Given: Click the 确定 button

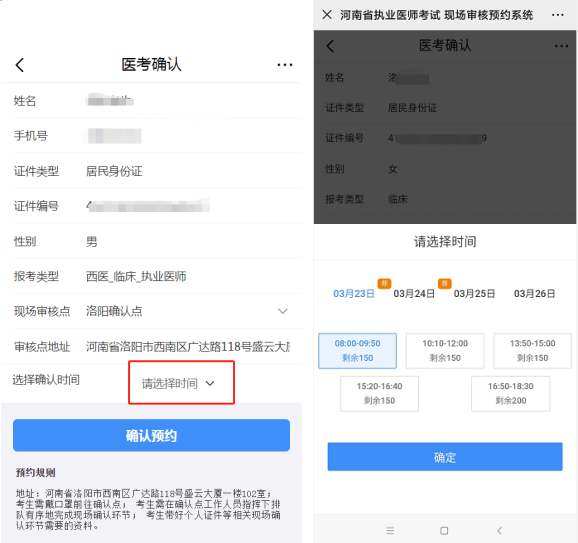Looking at the screenshot, I should click(445, 457).
